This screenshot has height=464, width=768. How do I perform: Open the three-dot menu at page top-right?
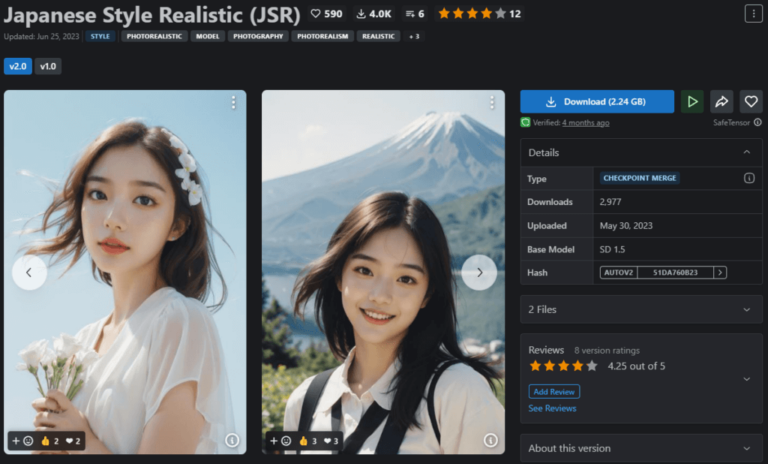[x=751, y=14]
